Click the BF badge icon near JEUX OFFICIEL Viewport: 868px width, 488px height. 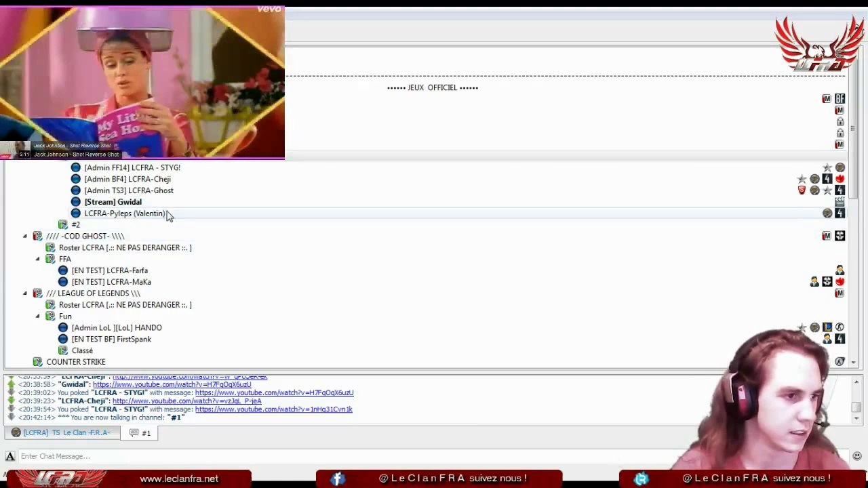click(x=840, y=99)
